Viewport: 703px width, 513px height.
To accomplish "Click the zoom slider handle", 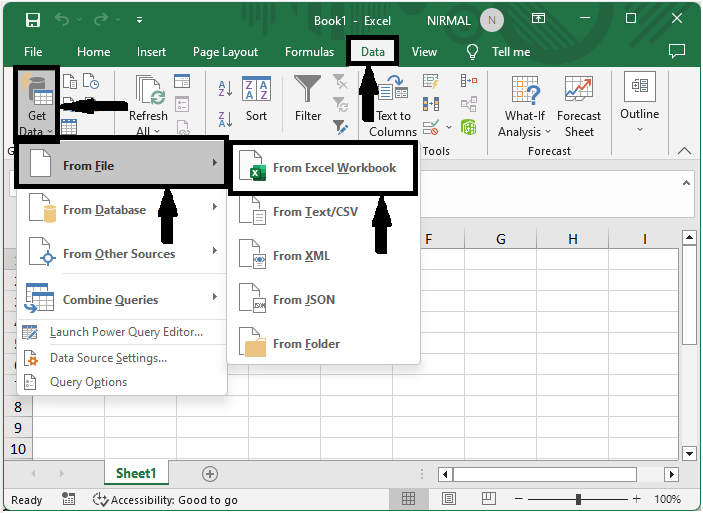I will [578, 499].
